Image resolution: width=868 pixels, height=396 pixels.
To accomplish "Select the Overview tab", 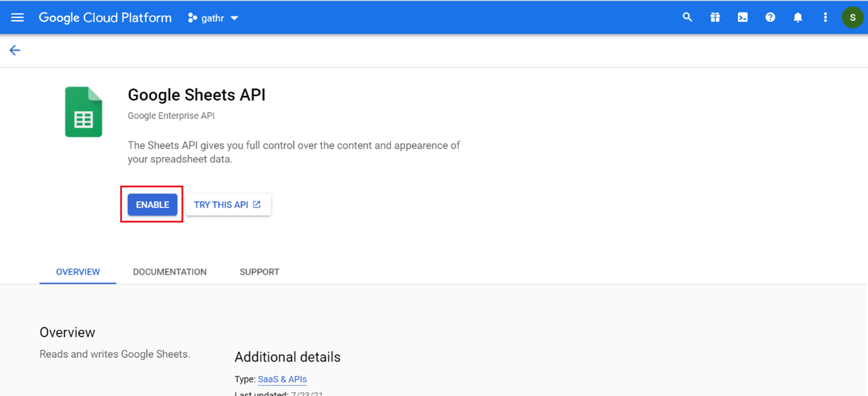I will tap(78, 272).
